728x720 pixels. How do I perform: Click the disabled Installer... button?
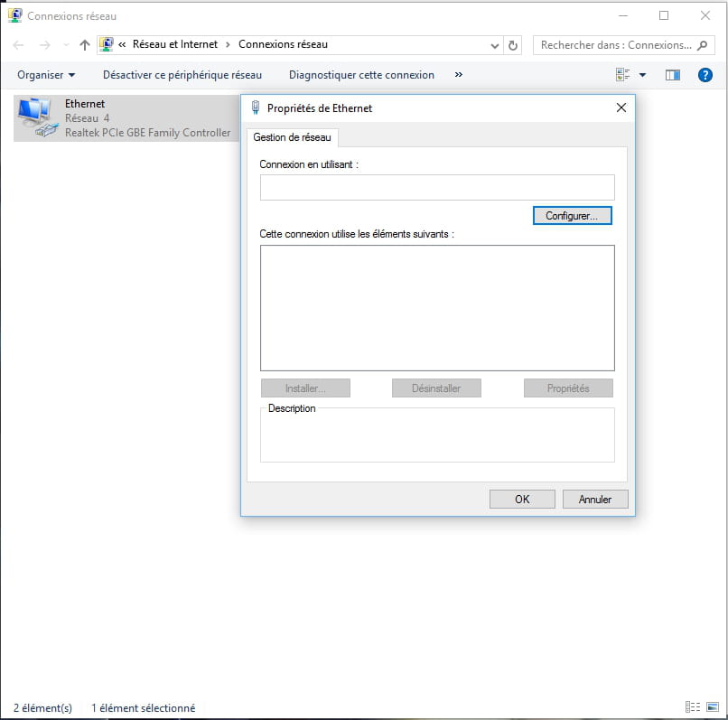pyautogui.click(x=305, y=388)
